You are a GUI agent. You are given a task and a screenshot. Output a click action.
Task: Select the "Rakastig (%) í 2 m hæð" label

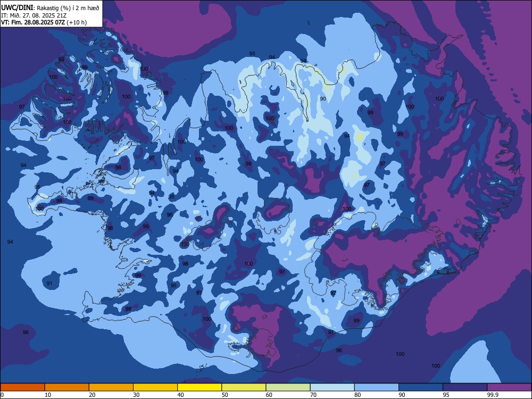tap(68, 8)
